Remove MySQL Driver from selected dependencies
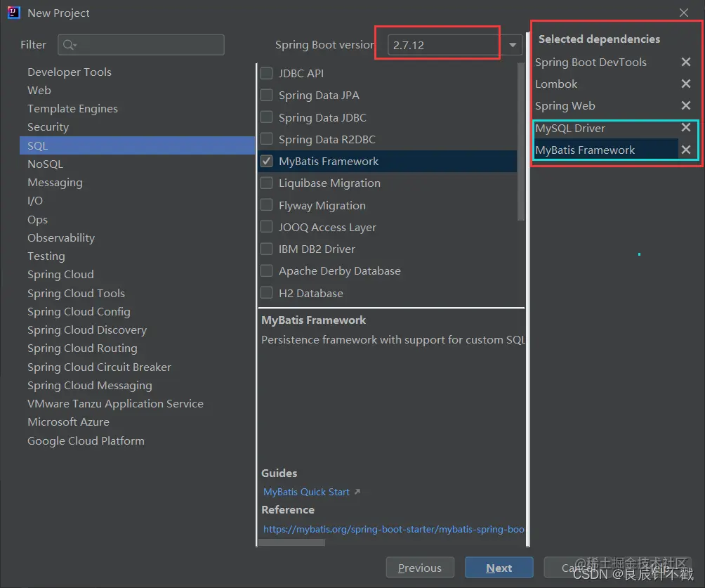 (685, 127)
